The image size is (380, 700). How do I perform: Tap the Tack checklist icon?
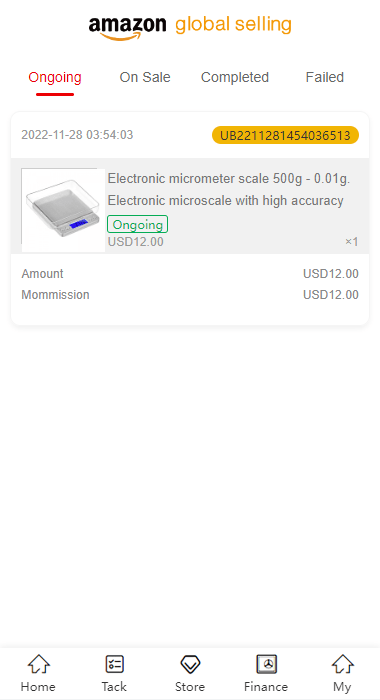click(x=114, y=664)
